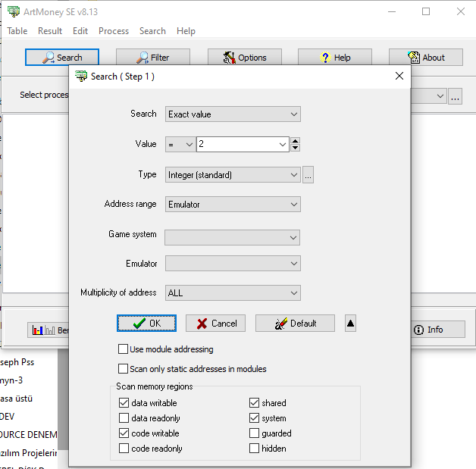
Task: Click the Filter toolbar button
Action: [x=153, y=58]
